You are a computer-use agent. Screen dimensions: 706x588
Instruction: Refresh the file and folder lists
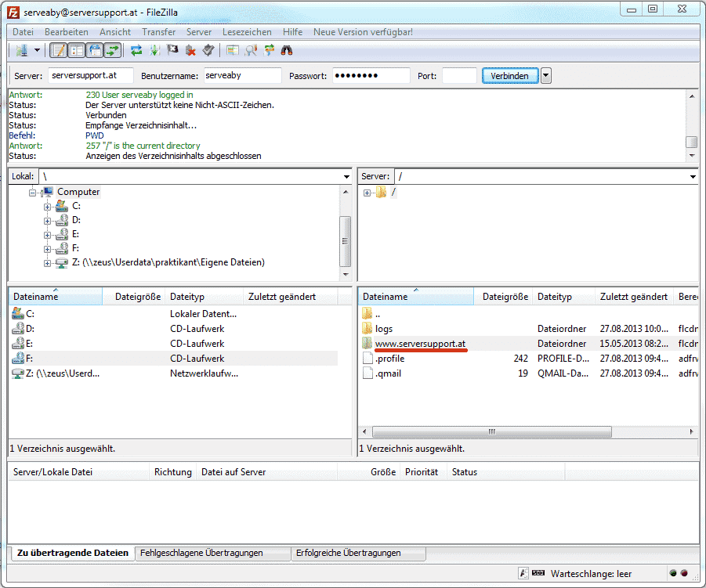136,50
